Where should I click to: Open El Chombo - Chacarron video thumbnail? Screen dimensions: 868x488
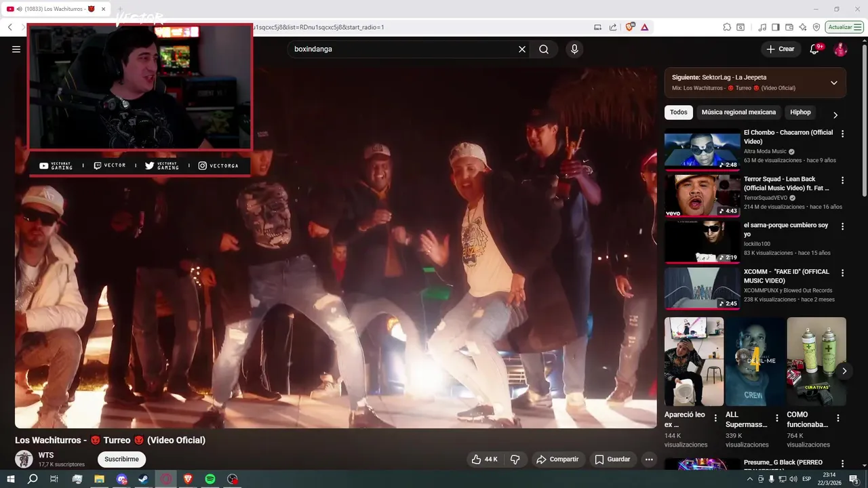pos(703,149)
